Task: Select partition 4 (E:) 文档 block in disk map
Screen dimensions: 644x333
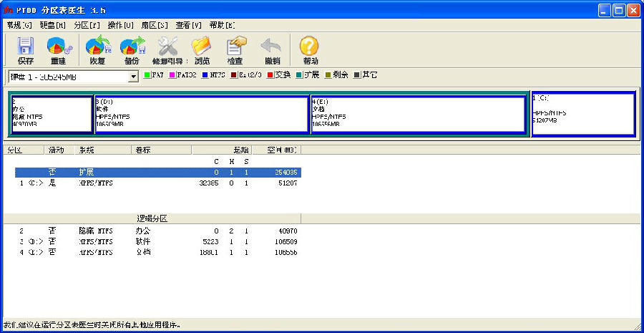Action: click(418, 114)
